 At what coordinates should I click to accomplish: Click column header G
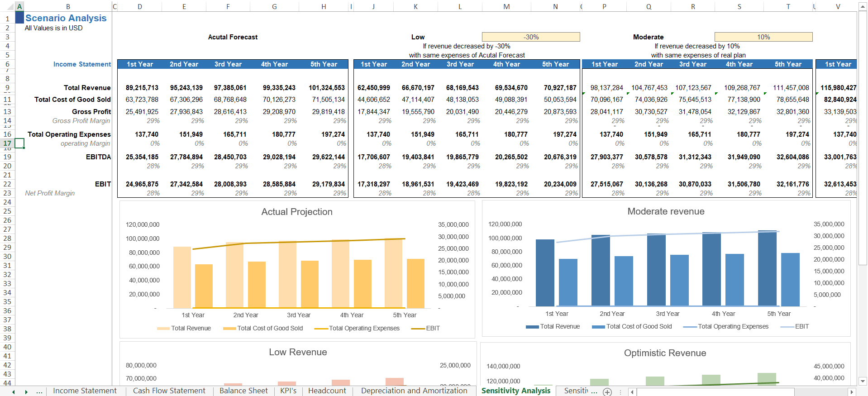pyautogui.click(x=274, y=7)
